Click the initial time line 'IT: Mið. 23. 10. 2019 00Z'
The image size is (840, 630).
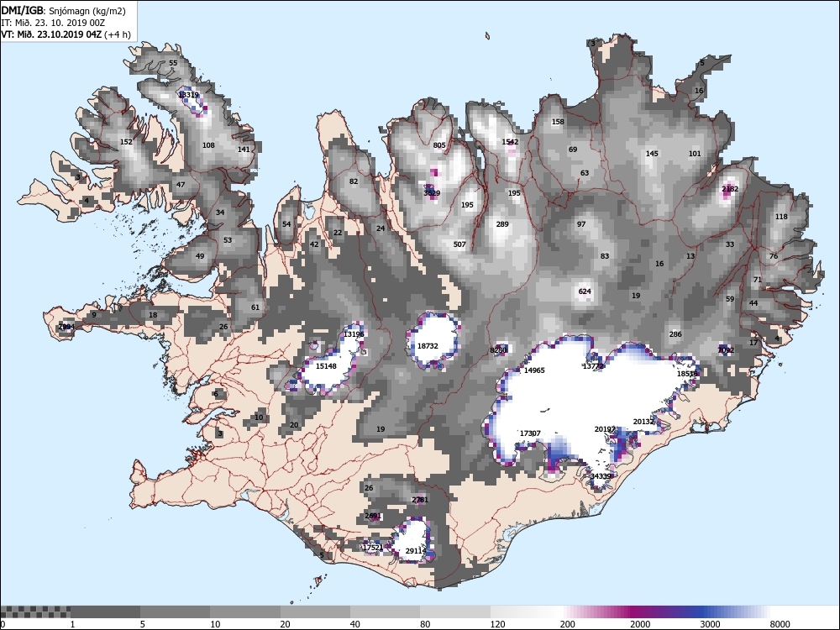point(53,23)
